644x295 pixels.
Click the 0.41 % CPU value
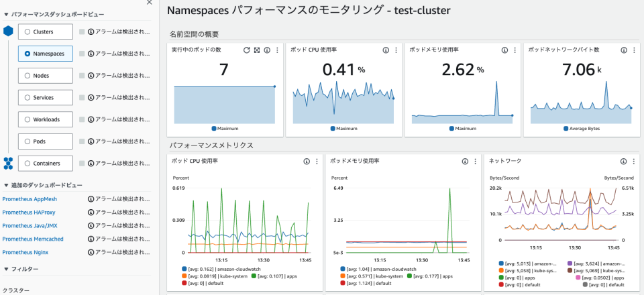pos(343,70)
